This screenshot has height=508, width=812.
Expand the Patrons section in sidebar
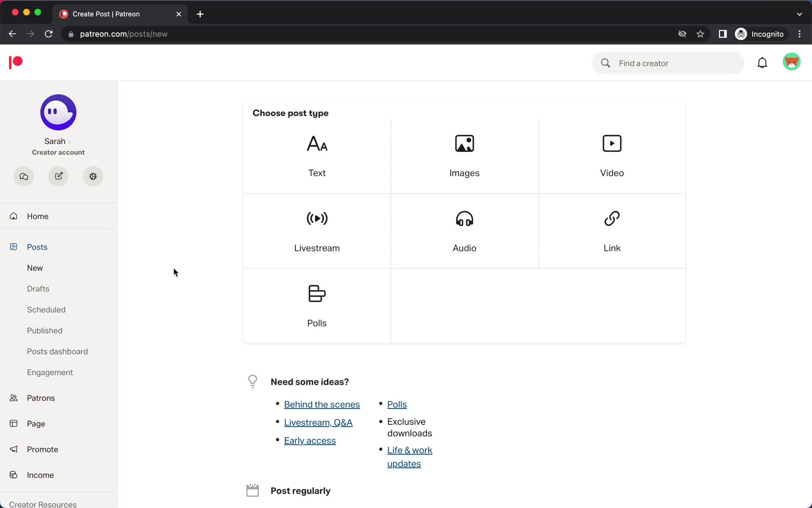[x=40, y=398]
